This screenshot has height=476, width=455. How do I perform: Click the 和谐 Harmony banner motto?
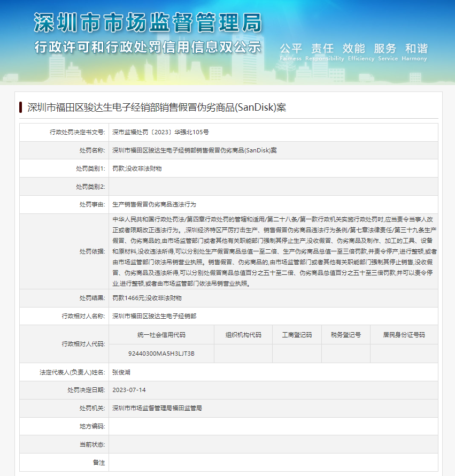414,51
